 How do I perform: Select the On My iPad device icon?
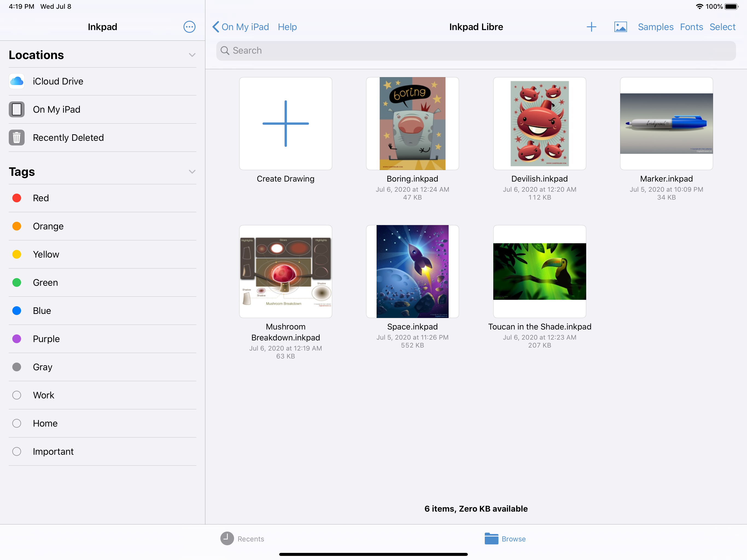pos(17,109)
